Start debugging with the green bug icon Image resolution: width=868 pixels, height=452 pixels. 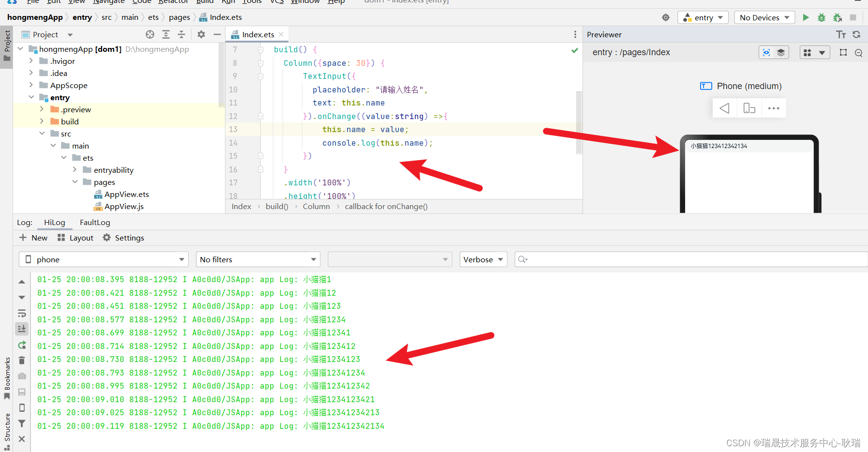pyautogui.click(x=822, y=17)
